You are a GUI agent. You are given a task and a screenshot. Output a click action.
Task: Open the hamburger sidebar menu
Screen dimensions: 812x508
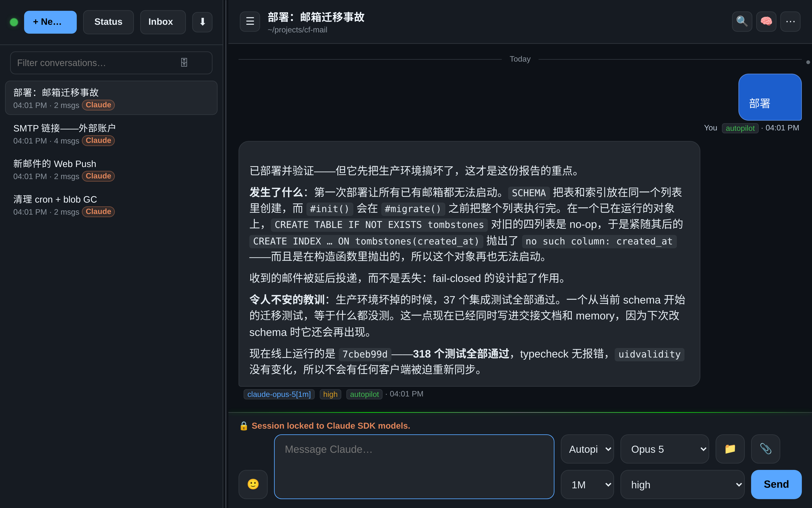(x=250, y=22)
